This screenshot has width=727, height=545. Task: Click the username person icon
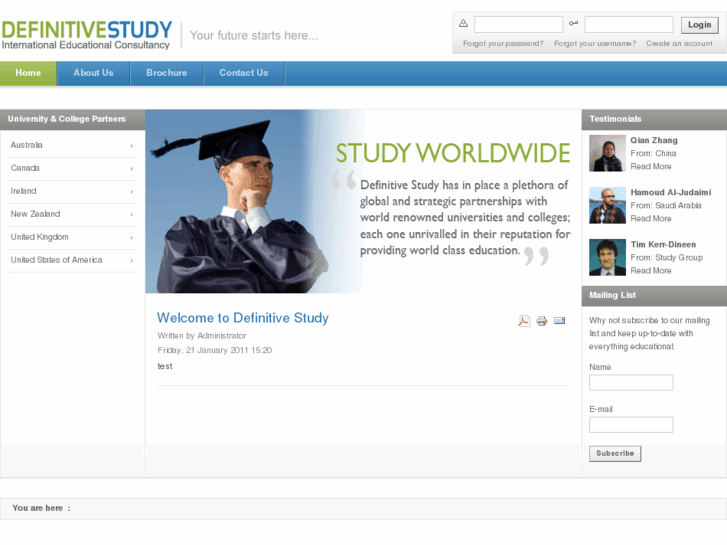click(463, 23)
